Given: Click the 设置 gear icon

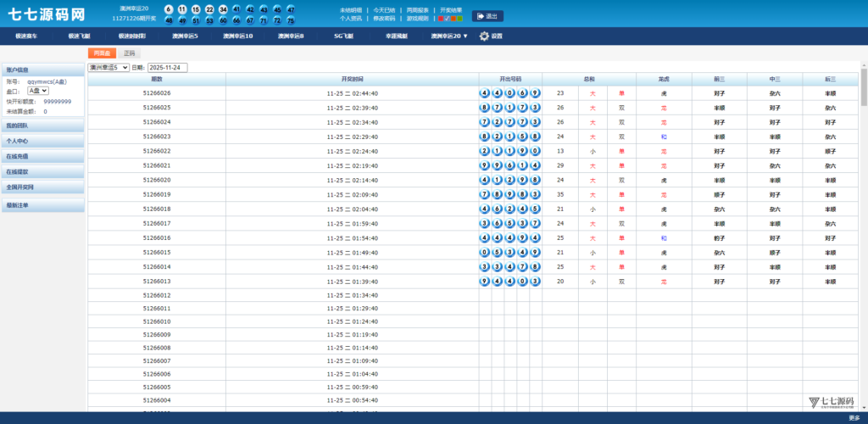Looking at the screenshot, I should (484, 36).
